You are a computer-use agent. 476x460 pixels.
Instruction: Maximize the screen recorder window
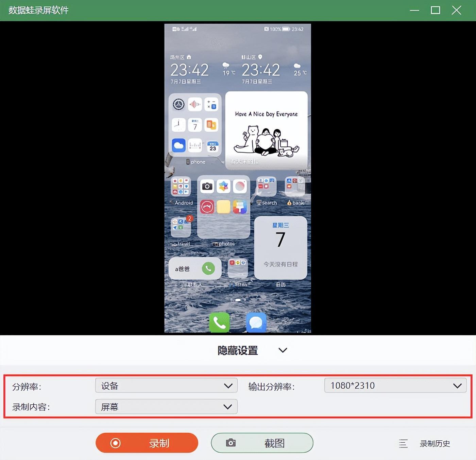click(x=435, y=10)
